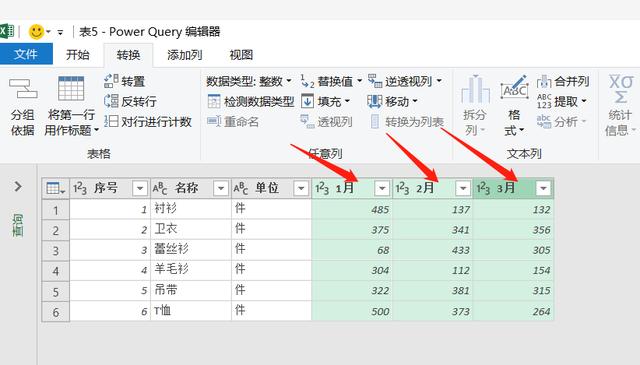
Task: Click the Fill (填充) down-arrow icon
Action: tap(307, 101)
